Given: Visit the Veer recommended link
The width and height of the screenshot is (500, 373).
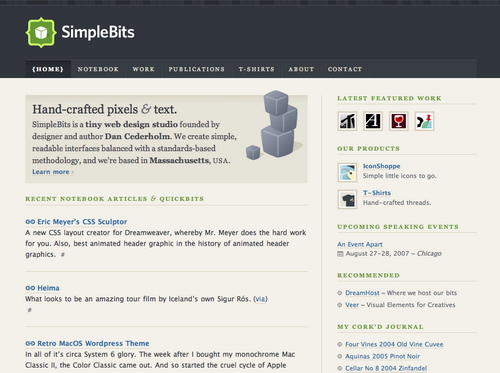Looking at the screenshot, I should tap(352, 305).
